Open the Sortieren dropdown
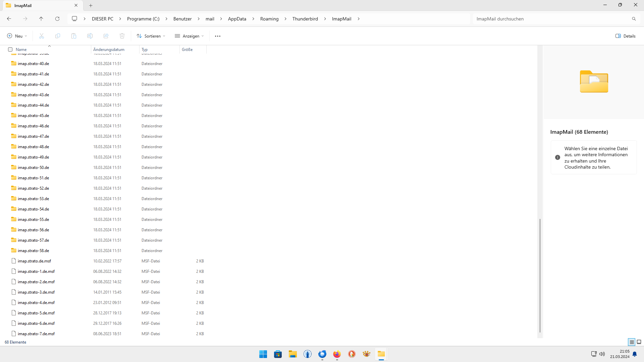Image resolution: width=644 pixels, height=362 pixels. point(151,36)
